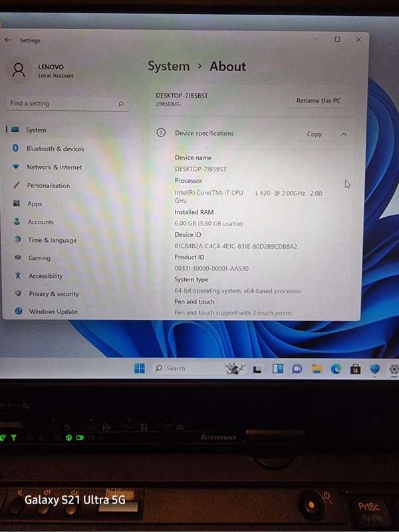Image resolution: width=399 pixels, height=532 pixels.
Task: Maximize the Settings window
Action: (337, 39)
